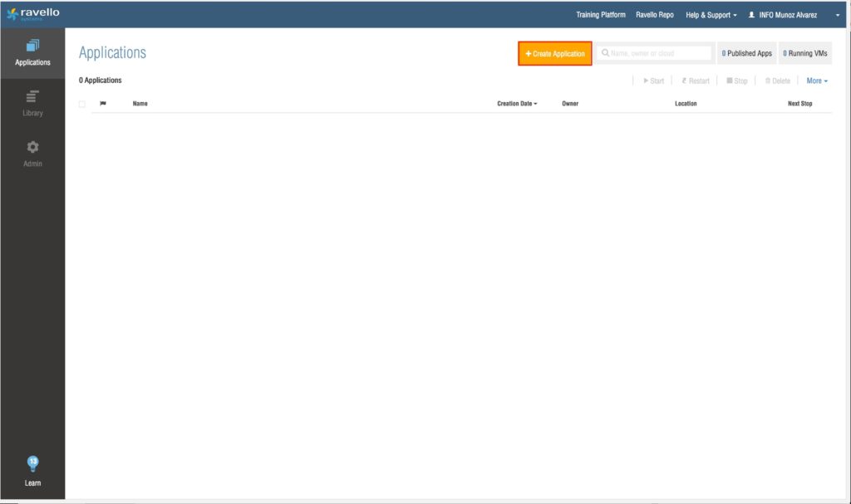Screen dimensions: 851x504
Task: Open the Ravello Repo link
Action: pyautogui.click(x=654, y=15)
